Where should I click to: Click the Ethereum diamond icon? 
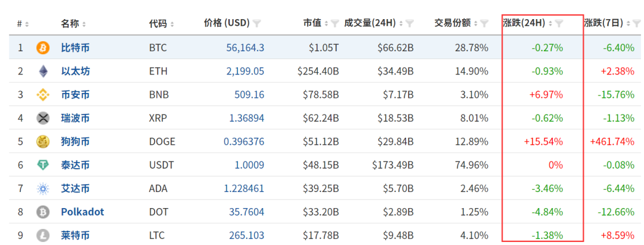pos(43,72)
